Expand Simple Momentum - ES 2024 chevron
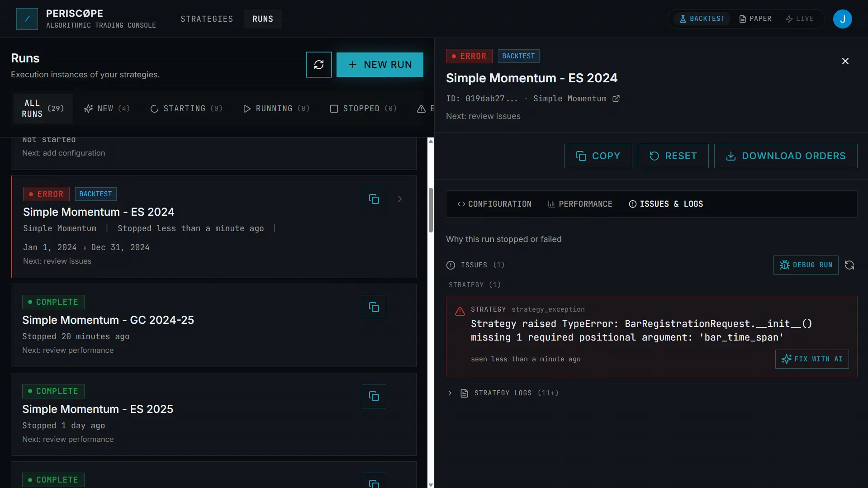Viewport: 868px width, 488px height. [x=399, y=199]
